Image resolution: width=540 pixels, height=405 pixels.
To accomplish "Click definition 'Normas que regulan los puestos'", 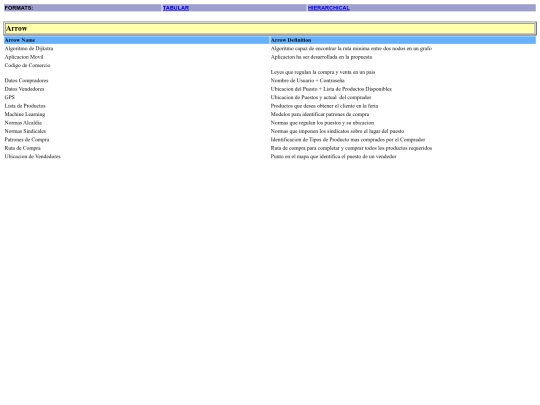I will point(322,123).
